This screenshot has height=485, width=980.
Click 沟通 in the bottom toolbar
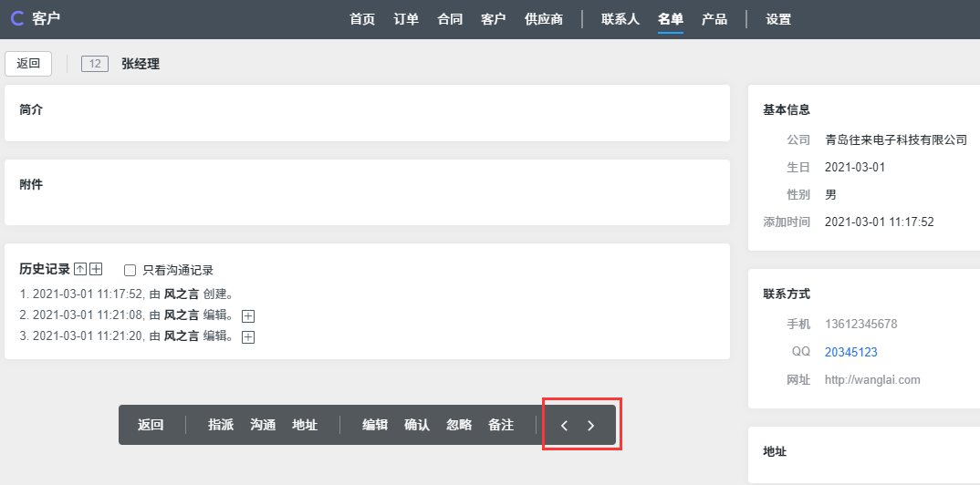click(x=263, y=425)
